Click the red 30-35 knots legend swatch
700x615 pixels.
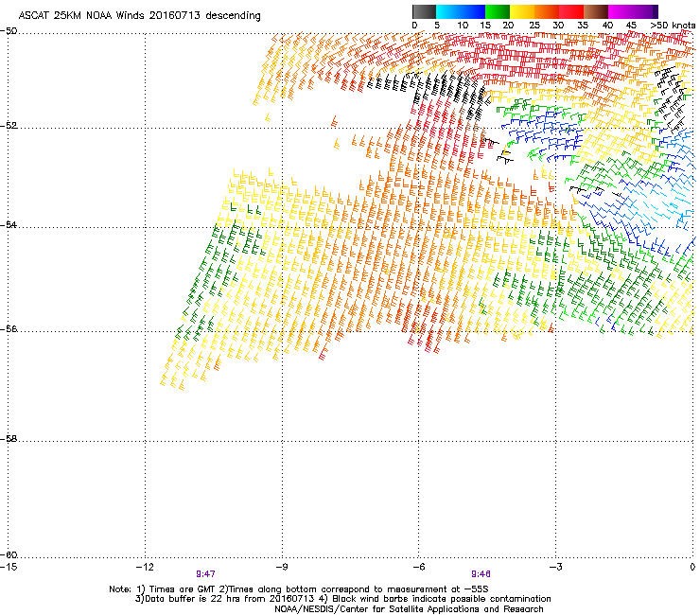(571, 11)
